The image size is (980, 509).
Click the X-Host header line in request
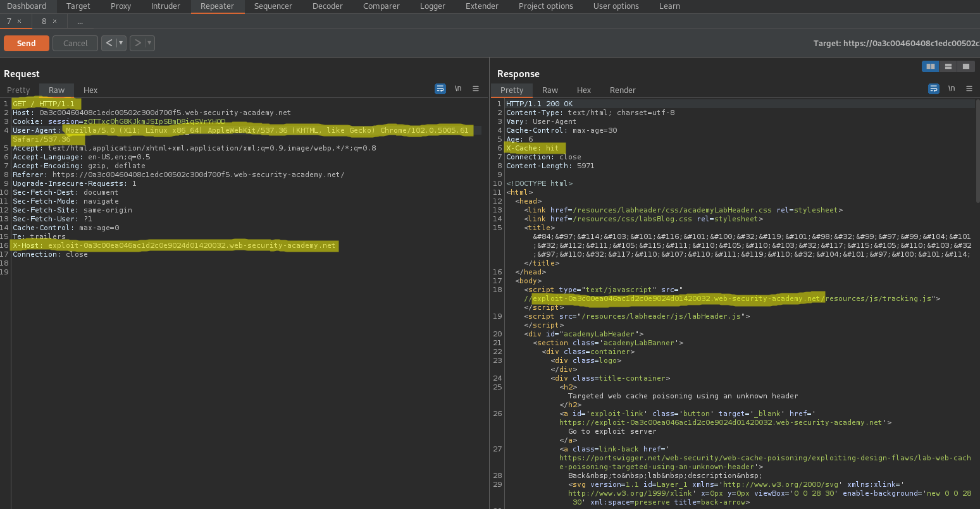tap(175, 245)
